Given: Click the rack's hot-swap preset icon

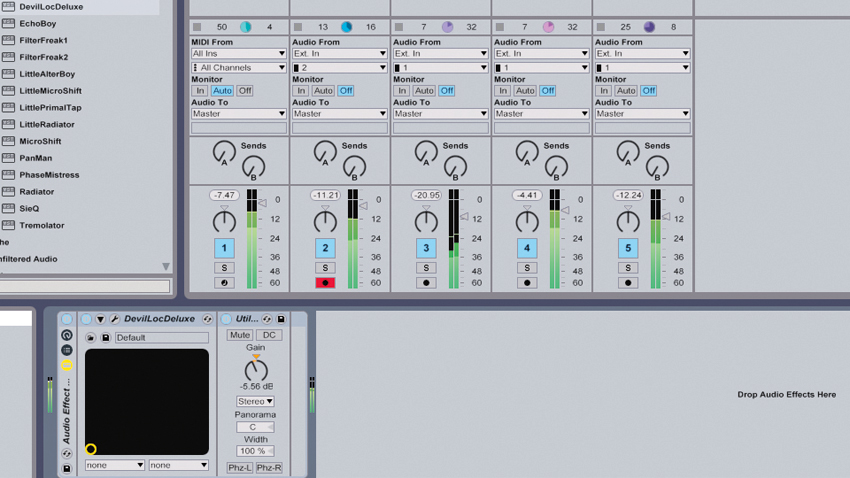Looking at the screenshot, I should pos(67,454).
